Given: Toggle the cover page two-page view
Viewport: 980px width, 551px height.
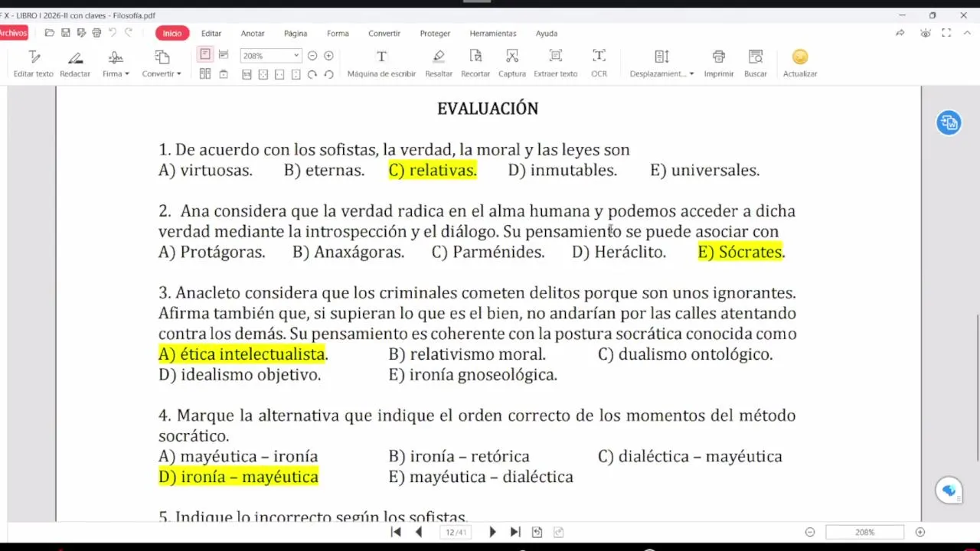Looking at the screenshot, I should click(x=224, y=74).
